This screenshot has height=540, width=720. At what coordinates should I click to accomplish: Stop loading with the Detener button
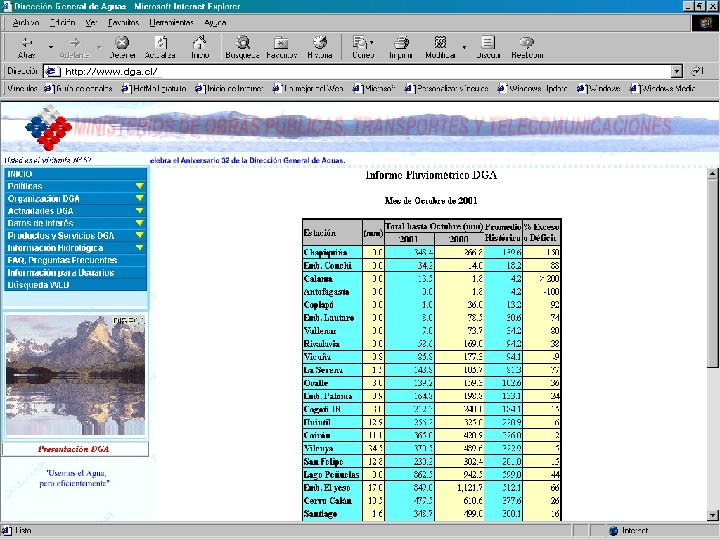122,47
